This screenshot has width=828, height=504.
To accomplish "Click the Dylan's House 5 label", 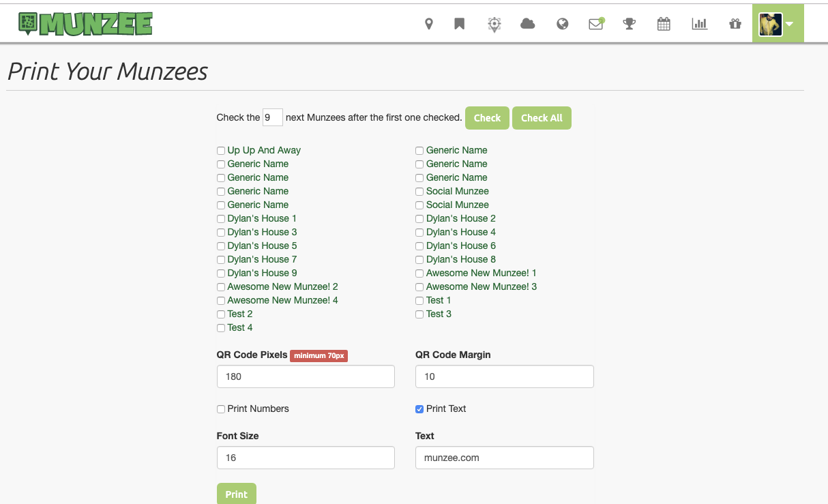I will click(262, 246).
